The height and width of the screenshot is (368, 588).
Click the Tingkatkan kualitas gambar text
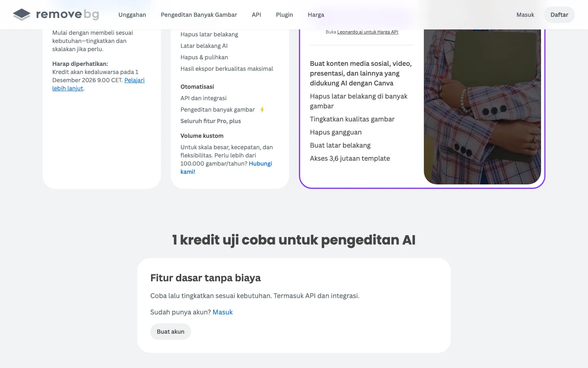(352, 119)
